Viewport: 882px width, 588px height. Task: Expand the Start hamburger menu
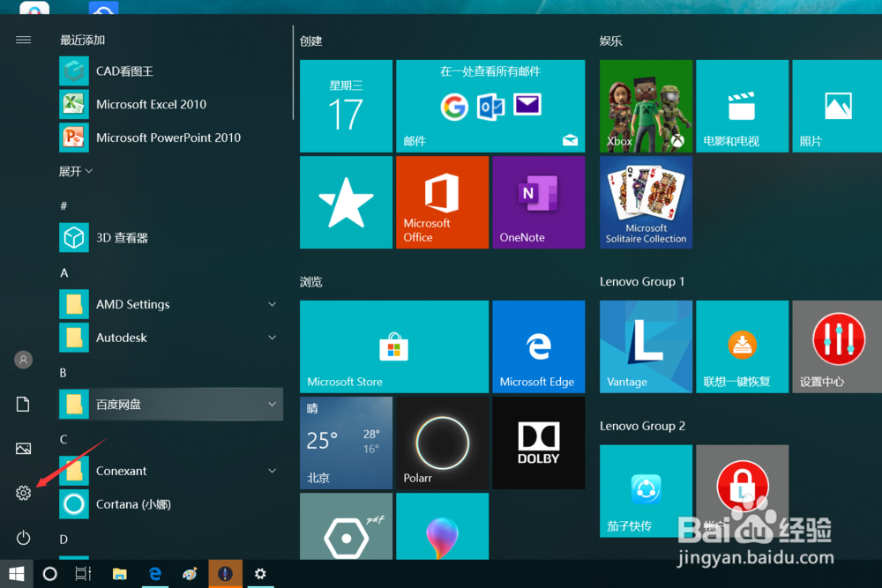pyautogui.click(x=23, y=40)
